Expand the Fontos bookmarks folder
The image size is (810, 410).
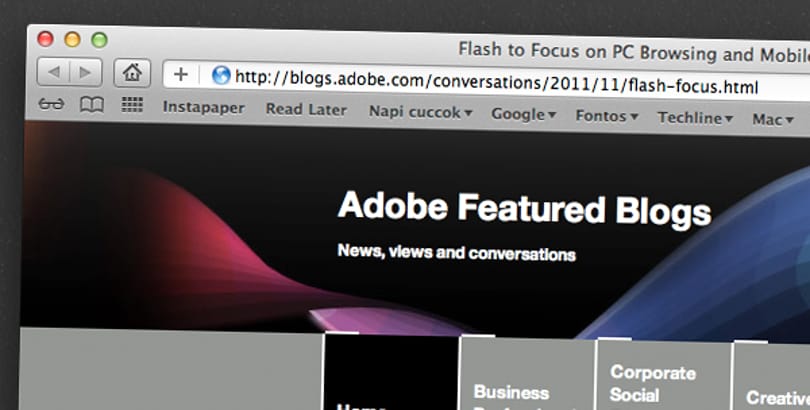pyautogui.click(x=607, y=116)
